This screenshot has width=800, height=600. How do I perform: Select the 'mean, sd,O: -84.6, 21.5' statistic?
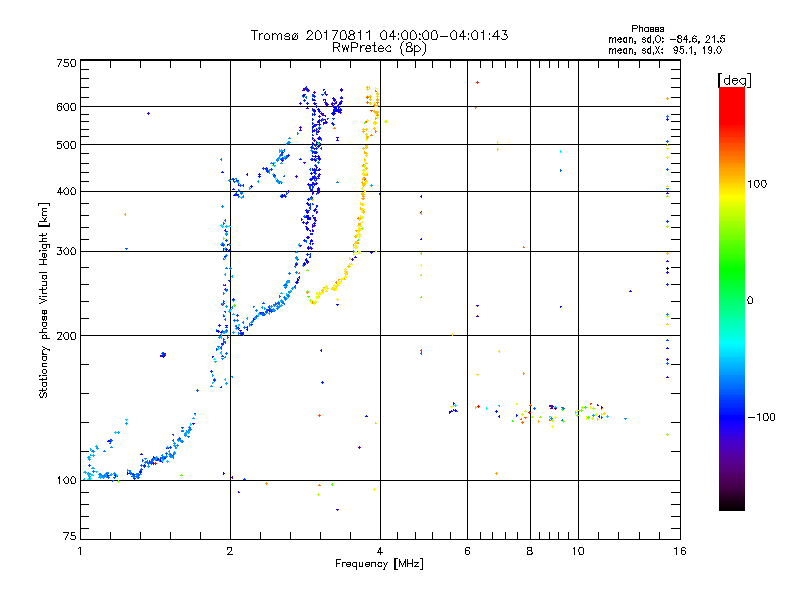666,39
